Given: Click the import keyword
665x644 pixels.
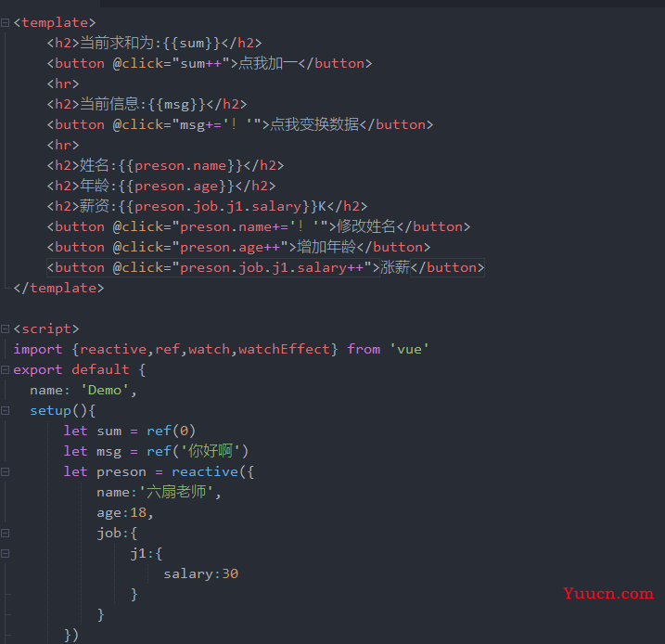Looking at the screenshot, I should 38,349.
